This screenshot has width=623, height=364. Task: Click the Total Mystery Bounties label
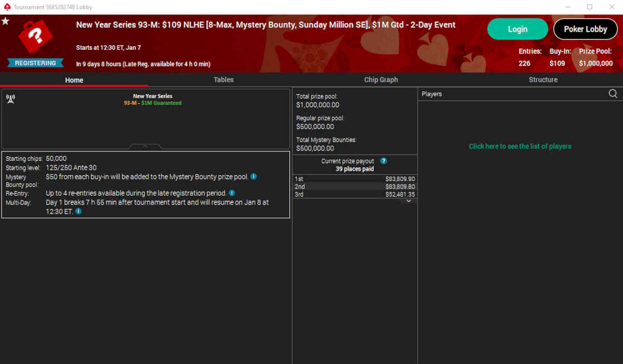(x=327, y=140)
